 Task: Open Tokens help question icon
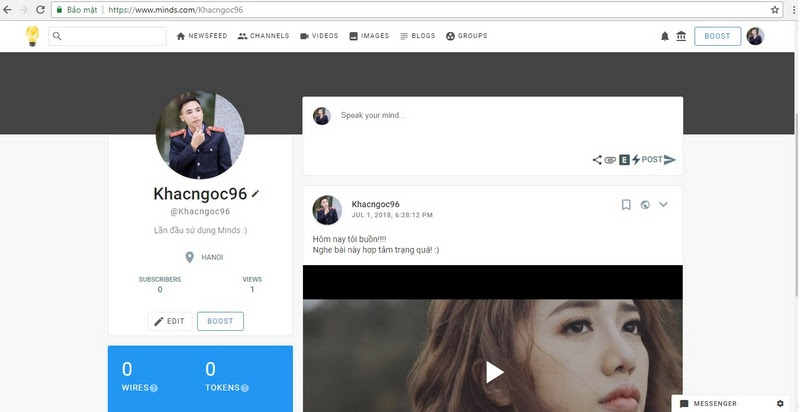pyautogui.click(x=244, y=388)
